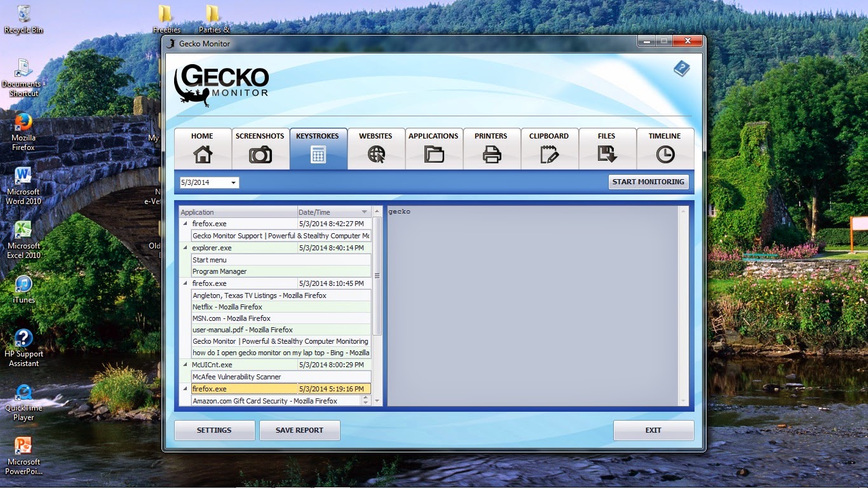868x488 pixels.
Task: Select the "Program Manager" row
Action: point(281,271)
